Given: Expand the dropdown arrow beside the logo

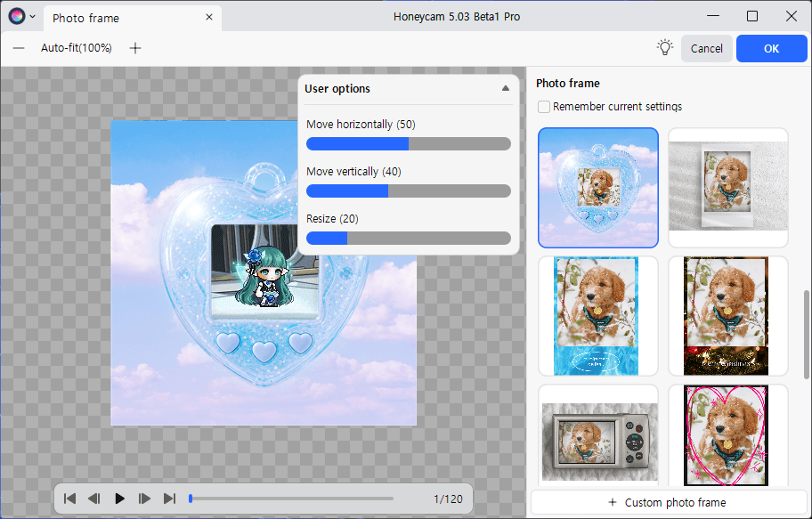Looking at the screenshot, I should 33,17.
